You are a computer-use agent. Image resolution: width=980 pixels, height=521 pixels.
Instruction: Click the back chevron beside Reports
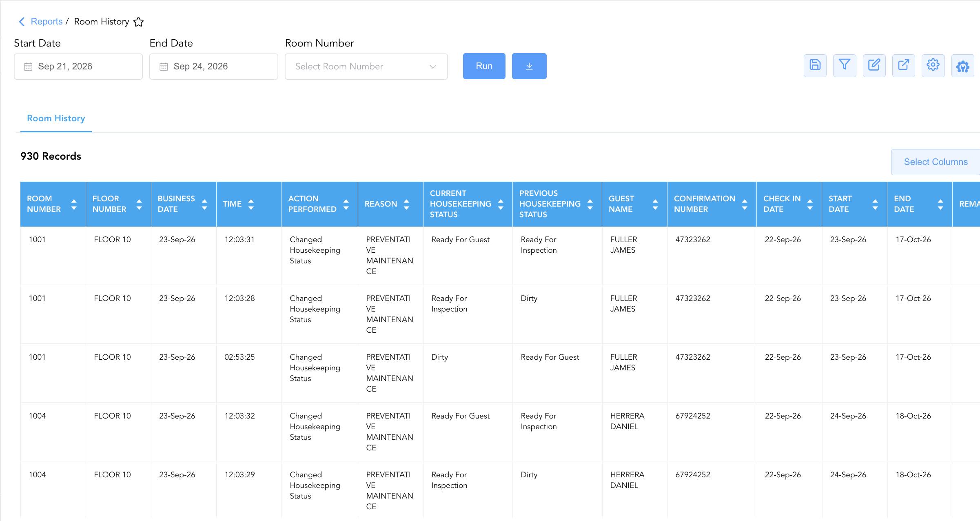22,22
